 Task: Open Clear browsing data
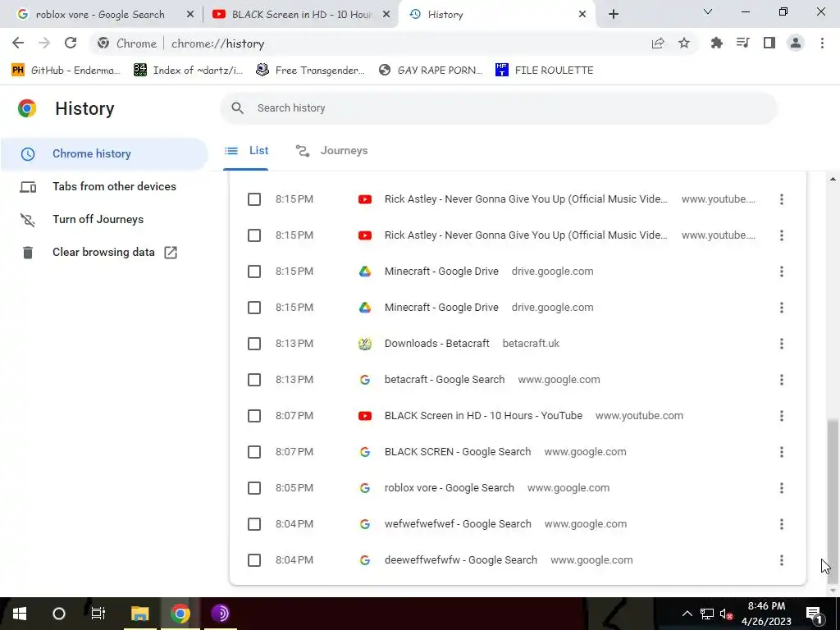click(x=104, y=253)
